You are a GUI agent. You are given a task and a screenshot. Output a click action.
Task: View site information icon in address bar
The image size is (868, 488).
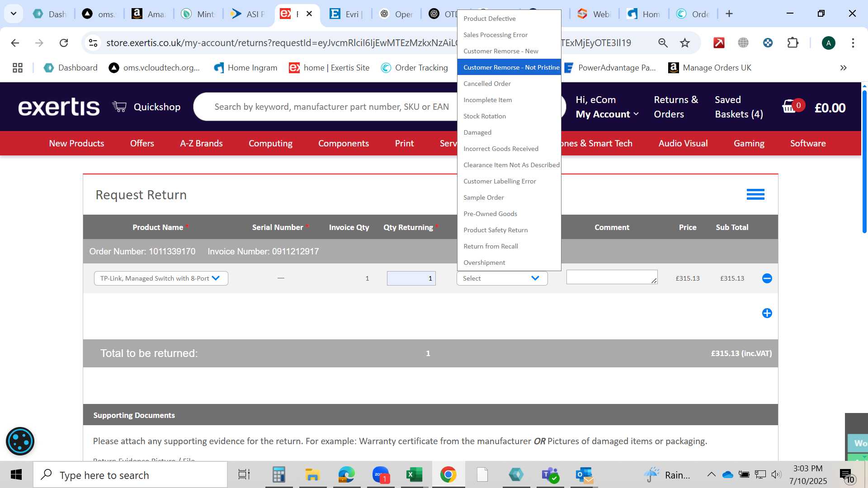tap(93, 43)
